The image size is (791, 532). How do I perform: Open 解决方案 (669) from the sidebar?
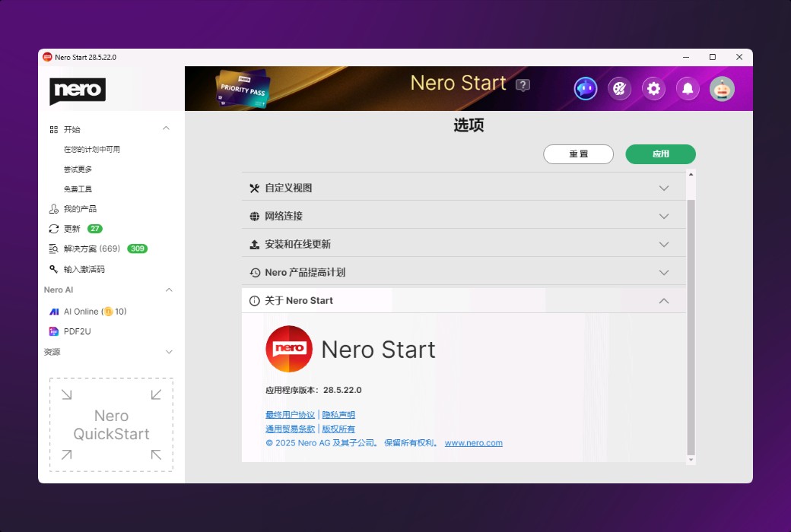(84, 249)
